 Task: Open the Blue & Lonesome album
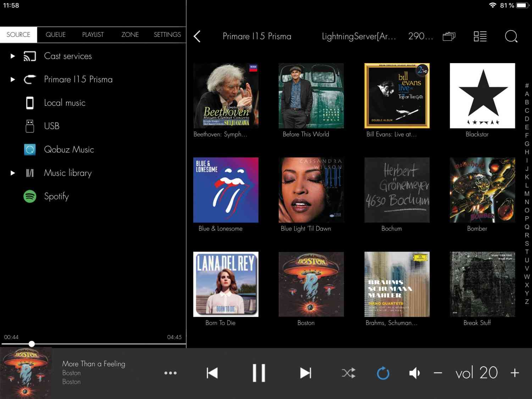pyautogui.click(x=226, y=190)
